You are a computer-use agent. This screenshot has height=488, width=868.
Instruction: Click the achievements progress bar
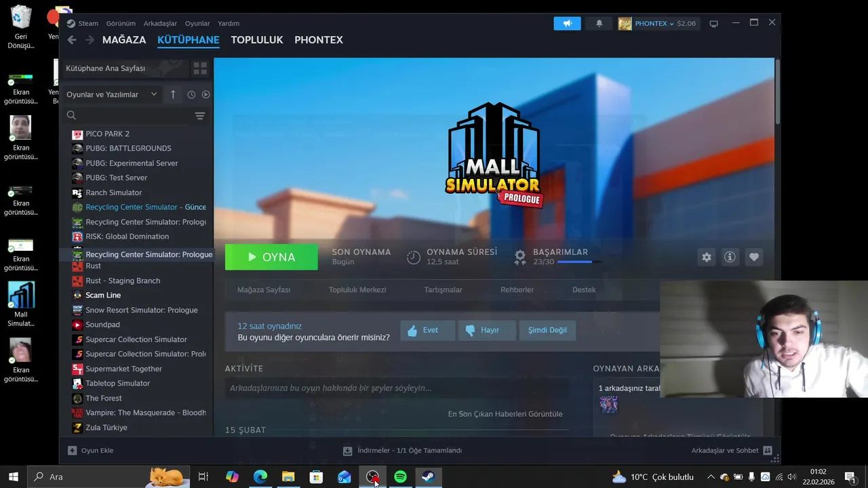[x=578, y=262]
